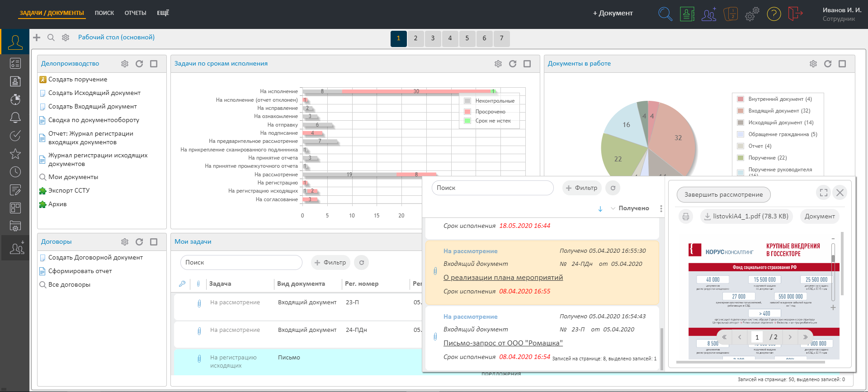Switch to desktop tab 3
Screen dimensions: 868x392
click(x=433, y=38)
